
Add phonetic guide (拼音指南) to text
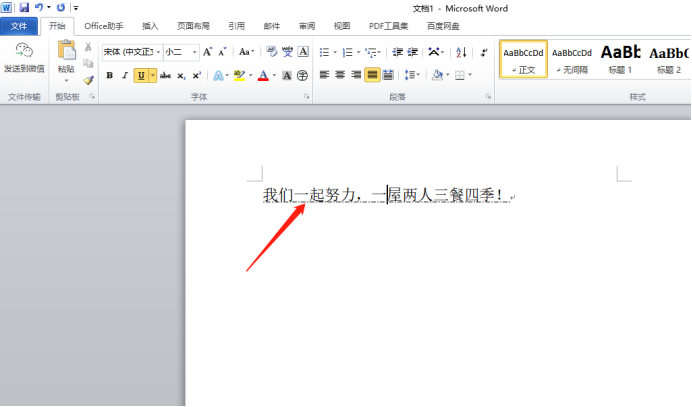pyautogui.click(x=287, y=52)
